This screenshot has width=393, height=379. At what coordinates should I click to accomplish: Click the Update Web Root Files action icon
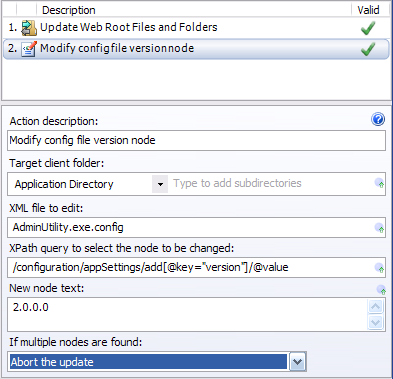[x=29, y=28]
